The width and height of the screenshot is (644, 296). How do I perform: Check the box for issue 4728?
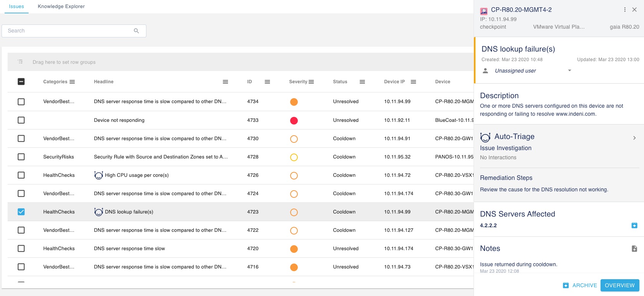(21, 157)
